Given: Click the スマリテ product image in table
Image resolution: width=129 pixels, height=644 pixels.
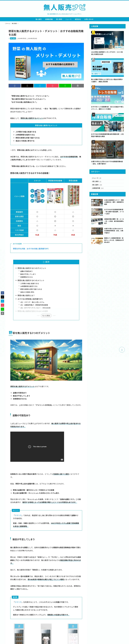Looking at the screenshot, I should [37, 196].
